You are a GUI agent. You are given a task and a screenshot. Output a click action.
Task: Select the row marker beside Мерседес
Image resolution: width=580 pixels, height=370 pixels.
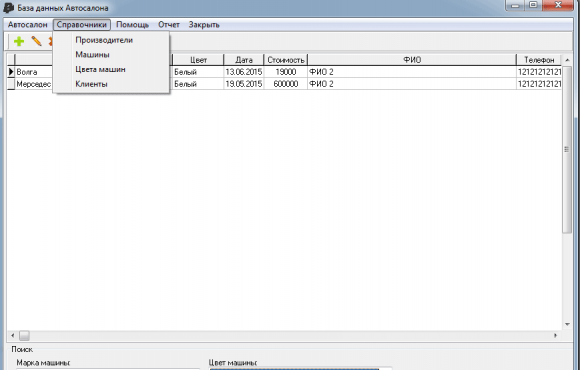[x=11, y=84]
